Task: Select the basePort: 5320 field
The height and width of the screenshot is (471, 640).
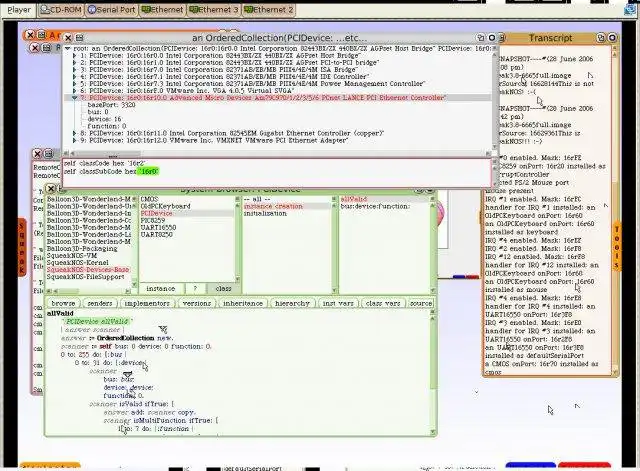Action: click(x=111, y=104)
